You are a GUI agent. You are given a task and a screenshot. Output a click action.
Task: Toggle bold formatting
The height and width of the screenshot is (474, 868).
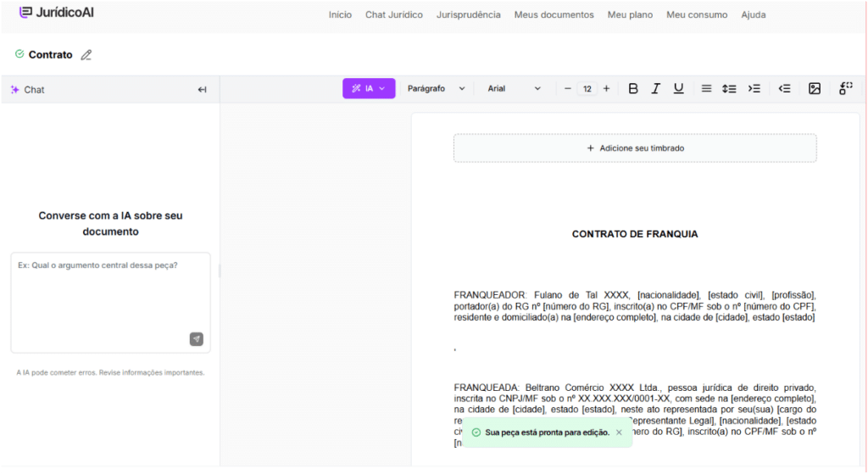click(633, 88)
